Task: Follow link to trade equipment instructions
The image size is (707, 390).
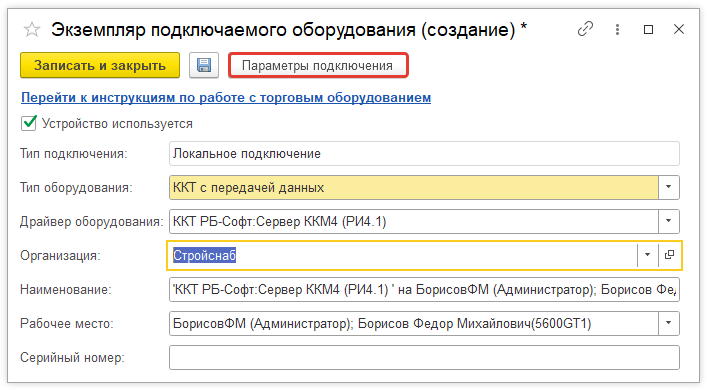Action: click(226, 97)
